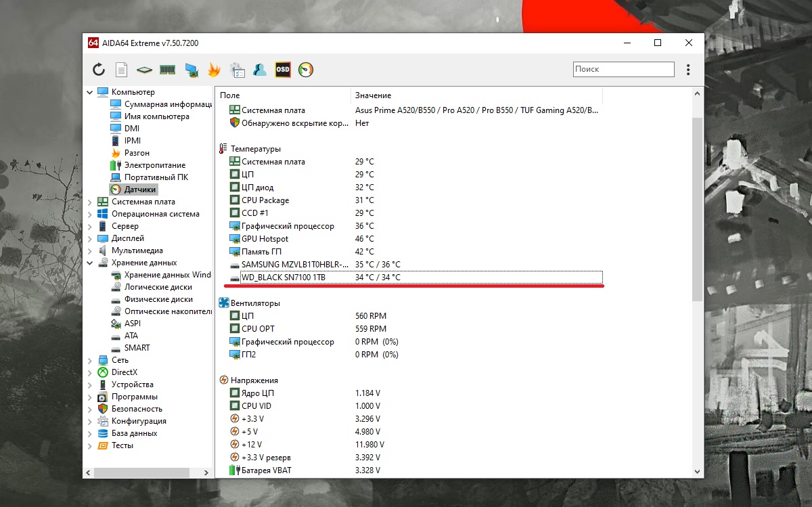The image size is (812, 507).
Task: Select the WD_BLACK SN7100 1TB row
Action: [x=415, y=278]
